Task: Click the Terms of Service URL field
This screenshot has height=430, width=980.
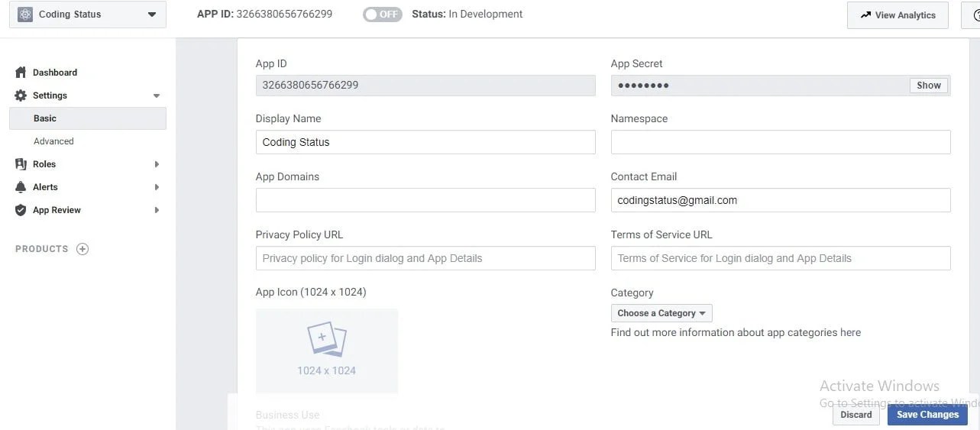Action: pyautogui.click(x=781, y=258)
